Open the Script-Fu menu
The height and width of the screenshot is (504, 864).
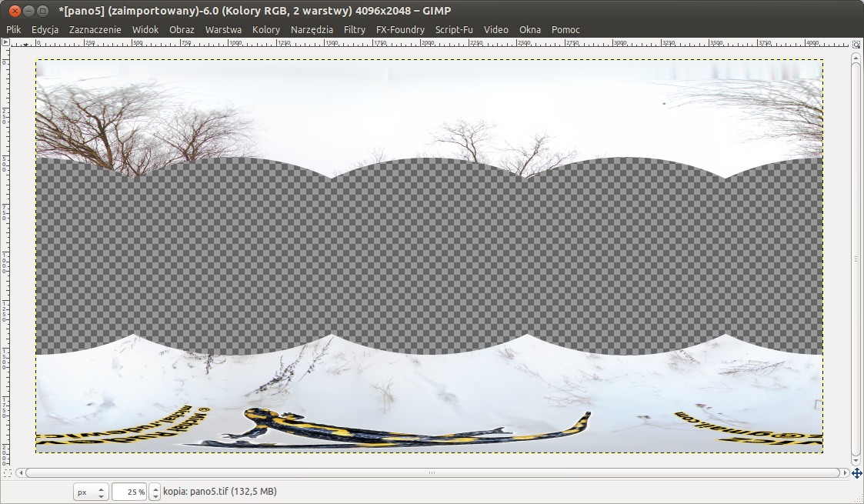point(454,30)
